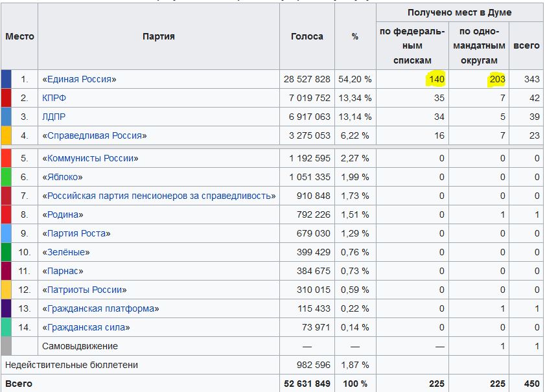
Task: Click the dark blue swatch for Единая Россия
Action: pos(6,79)
